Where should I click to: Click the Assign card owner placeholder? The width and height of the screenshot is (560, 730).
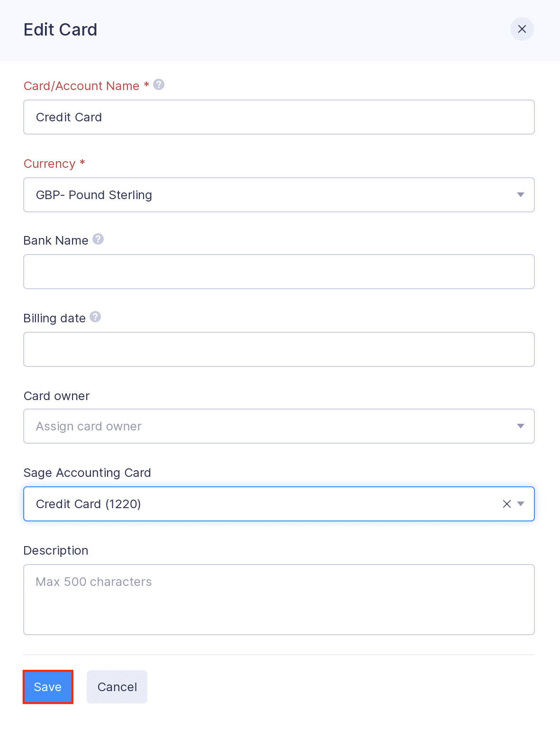tap(89, 426)
